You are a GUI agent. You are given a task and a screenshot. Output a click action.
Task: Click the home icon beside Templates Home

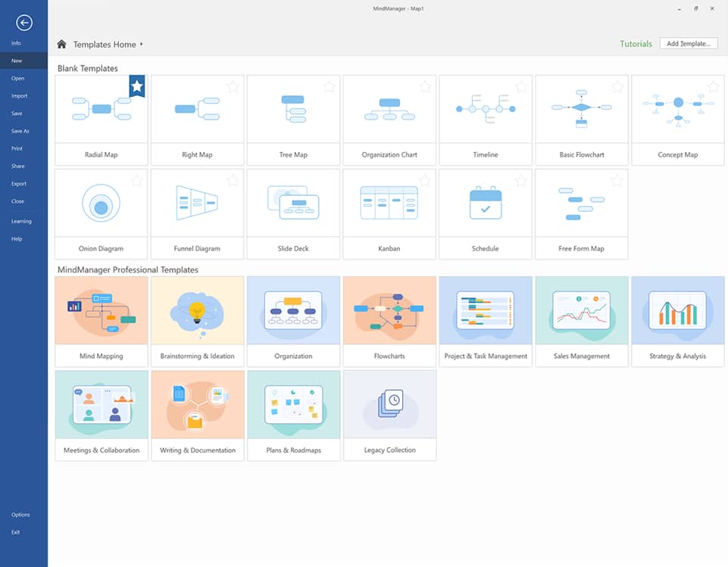click(x=62, y=44)
